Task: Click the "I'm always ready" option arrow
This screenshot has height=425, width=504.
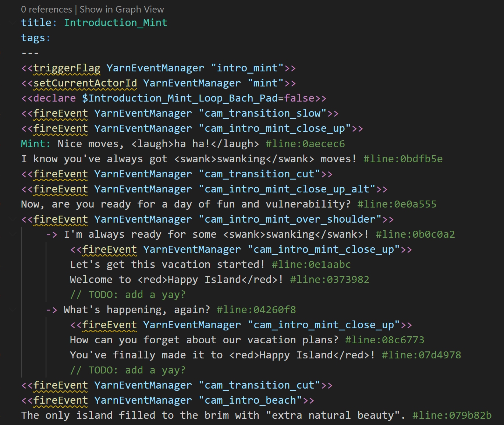Action: pyautogui.click(x=52, y=234)
